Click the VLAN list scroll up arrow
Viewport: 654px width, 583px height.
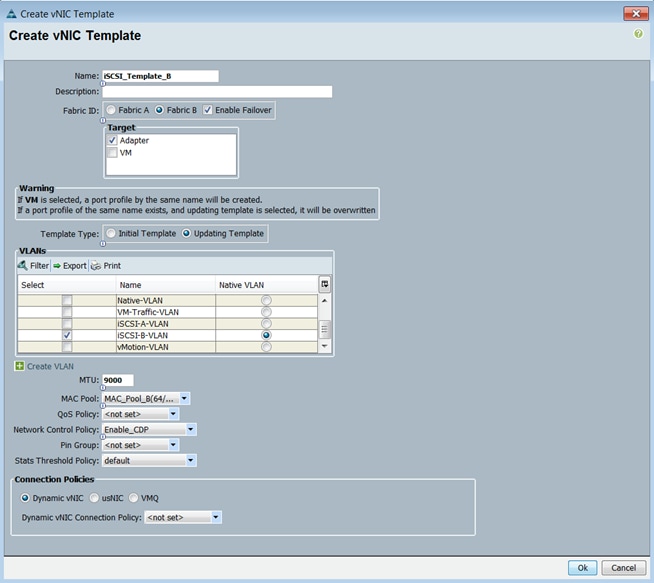tap(324, 300)
